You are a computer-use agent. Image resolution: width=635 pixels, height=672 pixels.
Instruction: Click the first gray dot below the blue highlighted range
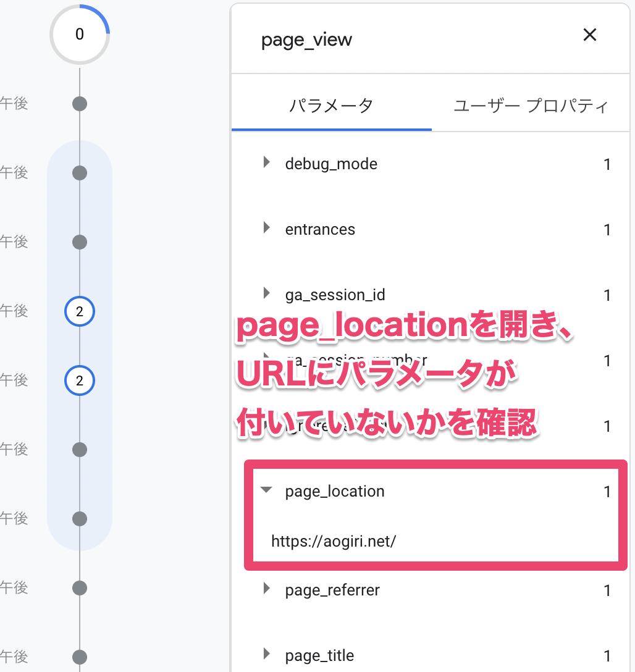(80, 587)
